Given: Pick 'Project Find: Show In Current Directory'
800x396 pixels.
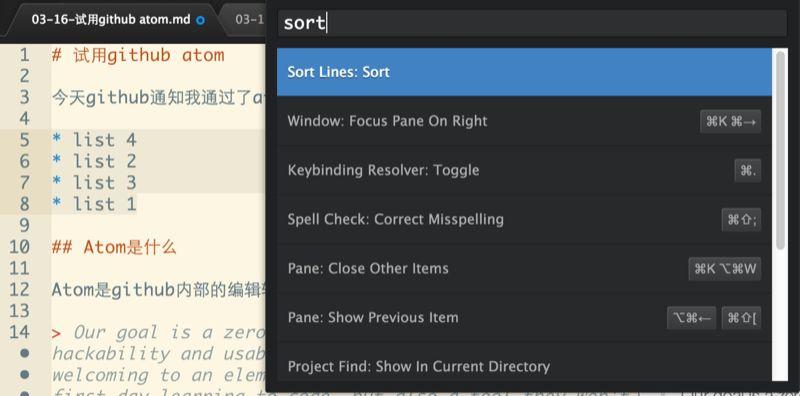Looking at the screenshot, I should click(524, 362).
